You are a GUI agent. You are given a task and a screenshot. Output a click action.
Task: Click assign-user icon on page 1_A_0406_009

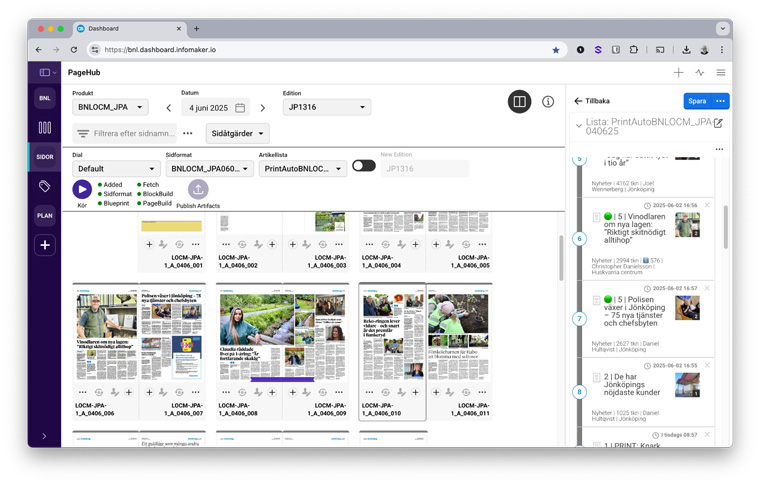(307, 392)
